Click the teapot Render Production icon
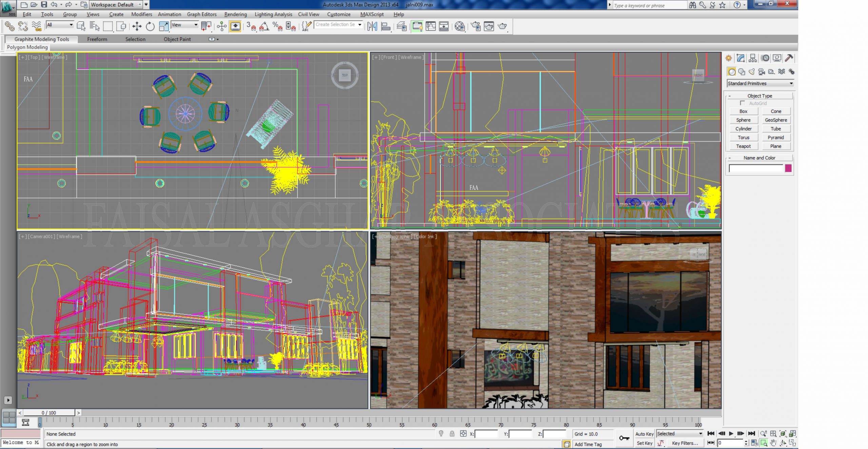868x449 pixels. point(502,26)
